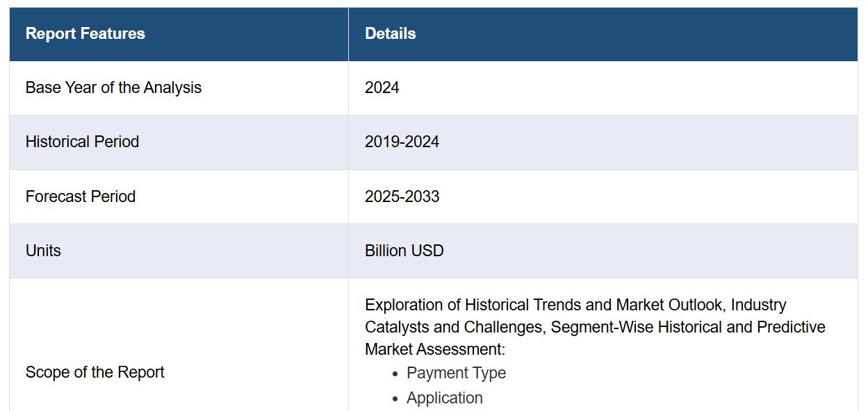Click the "Catalysts and Challenges" text

[x=456, y=327]
